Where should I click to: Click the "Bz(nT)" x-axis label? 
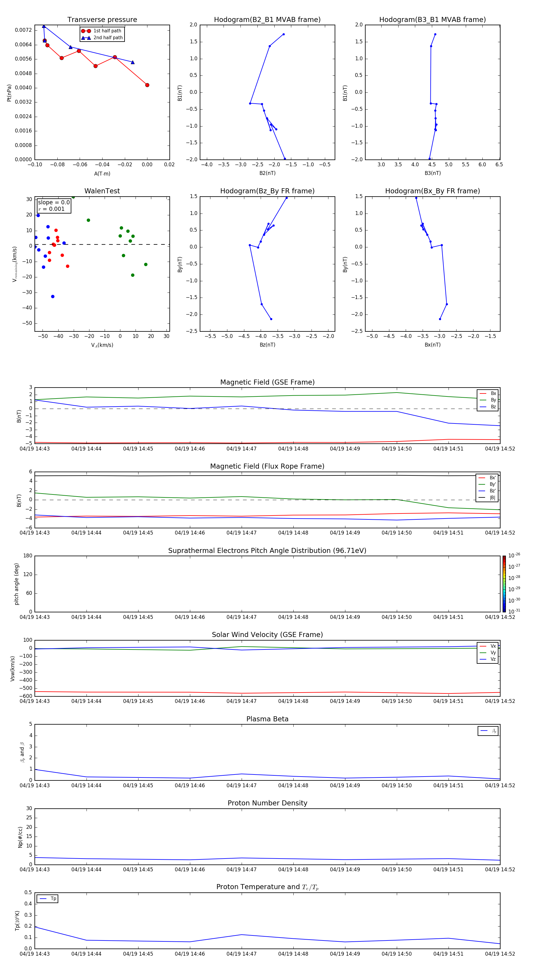[x=267, y=345]
